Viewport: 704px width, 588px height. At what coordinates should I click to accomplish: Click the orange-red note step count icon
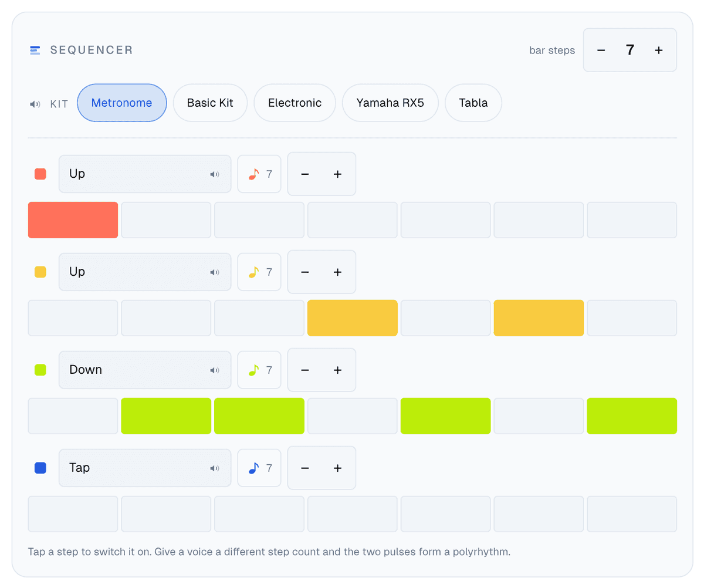253,174
